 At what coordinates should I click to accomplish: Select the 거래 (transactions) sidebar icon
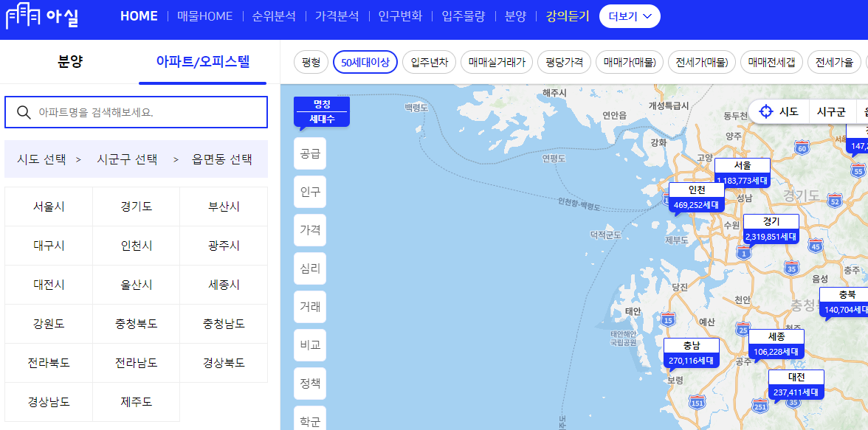309,307
